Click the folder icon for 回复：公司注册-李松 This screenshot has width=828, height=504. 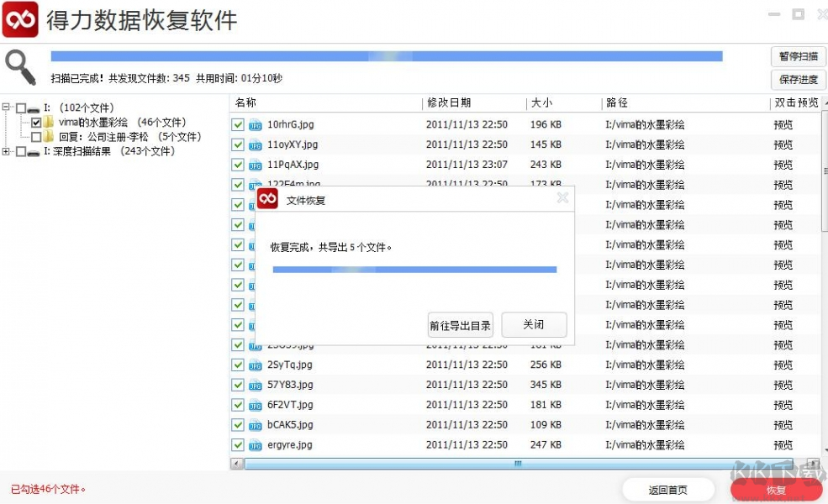(50, 138)
